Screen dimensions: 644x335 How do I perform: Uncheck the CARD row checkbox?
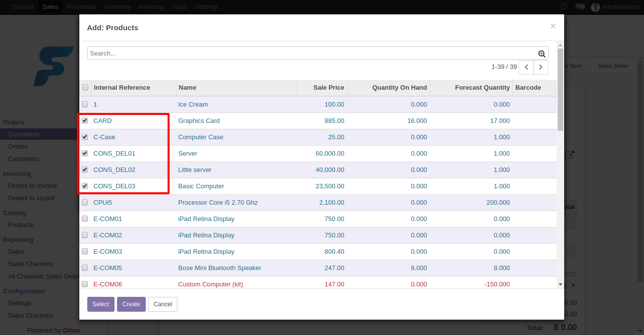(x=85, y=120)
